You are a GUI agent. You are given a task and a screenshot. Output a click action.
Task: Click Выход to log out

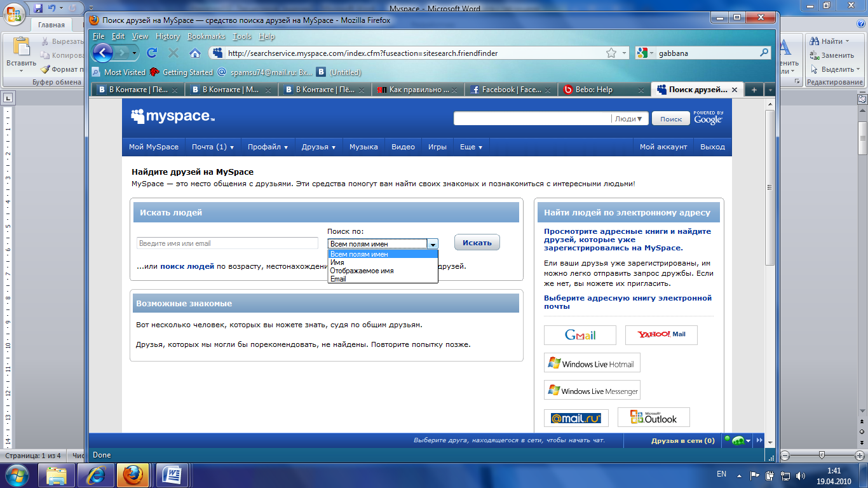tap(712, 147)
